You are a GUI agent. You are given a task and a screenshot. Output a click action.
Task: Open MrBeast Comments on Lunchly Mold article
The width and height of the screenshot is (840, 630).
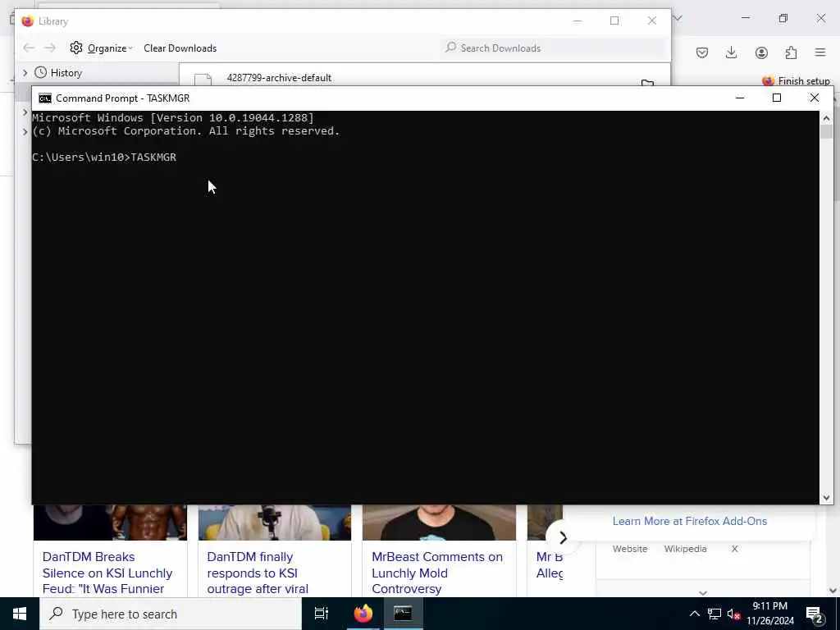point(437,573)
